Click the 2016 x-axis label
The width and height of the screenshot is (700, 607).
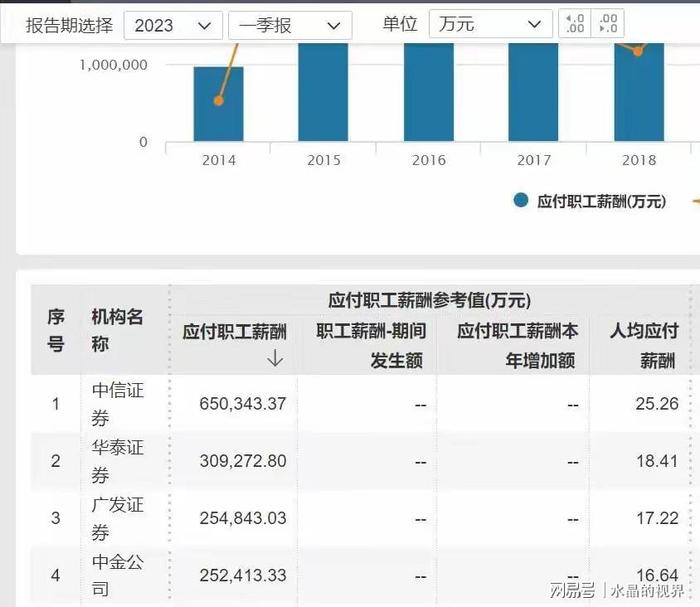[x=429, y=160]
